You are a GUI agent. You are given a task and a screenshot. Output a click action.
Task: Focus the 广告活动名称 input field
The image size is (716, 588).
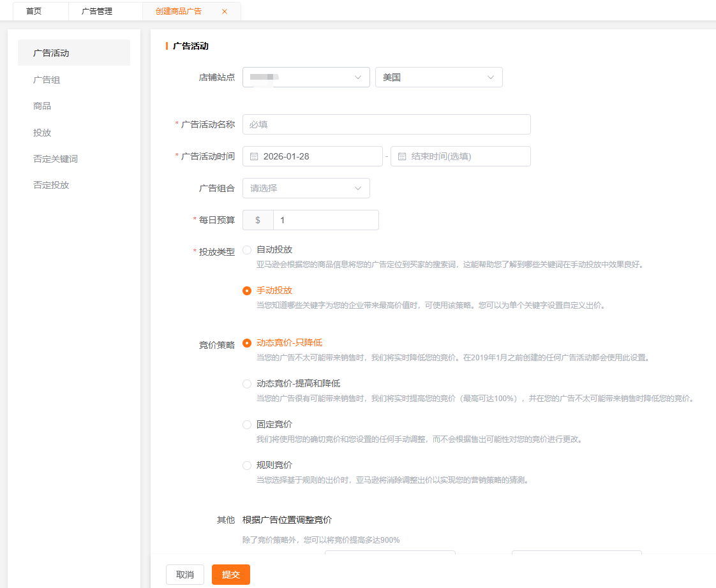386,124
